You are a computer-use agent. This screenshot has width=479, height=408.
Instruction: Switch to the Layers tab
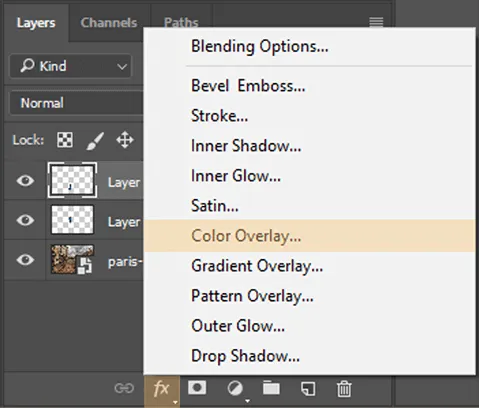(36, 23)
